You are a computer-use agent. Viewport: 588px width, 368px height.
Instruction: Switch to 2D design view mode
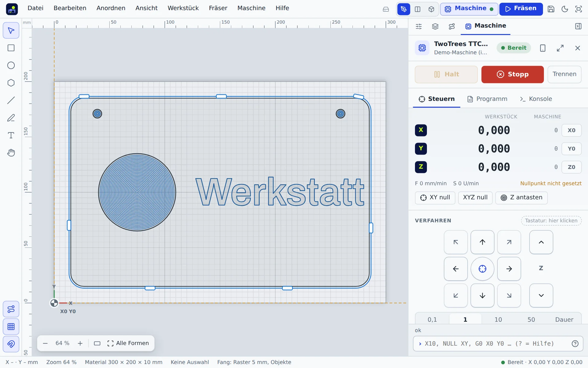pos(404,9)
